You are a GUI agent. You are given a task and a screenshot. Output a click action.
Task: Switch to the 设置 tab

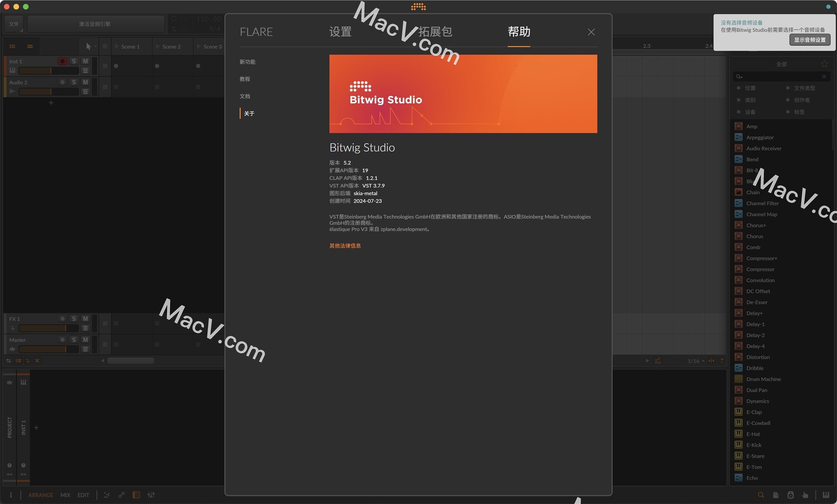tap(340, 32)
